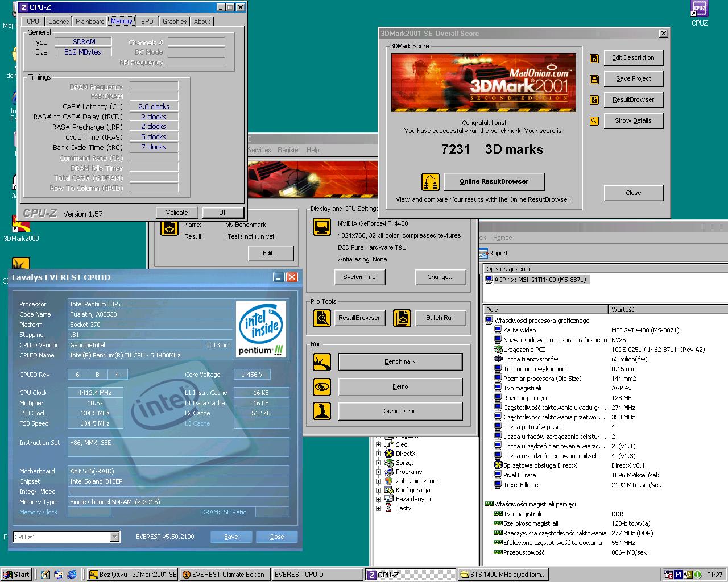Open the About tab in CPU-Z
The image size is (728, 582).
point(202,22)
